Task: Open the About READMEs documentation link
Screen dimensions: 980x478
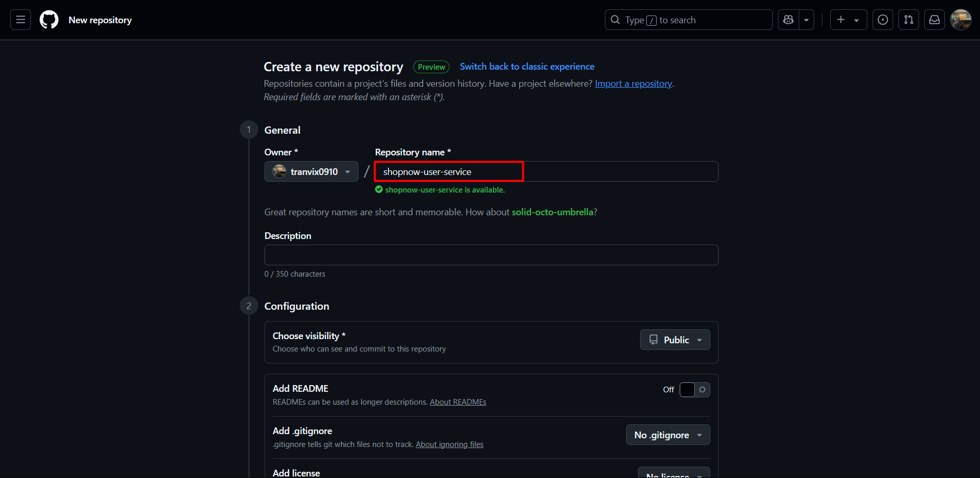Action: (x=458, y=402)
